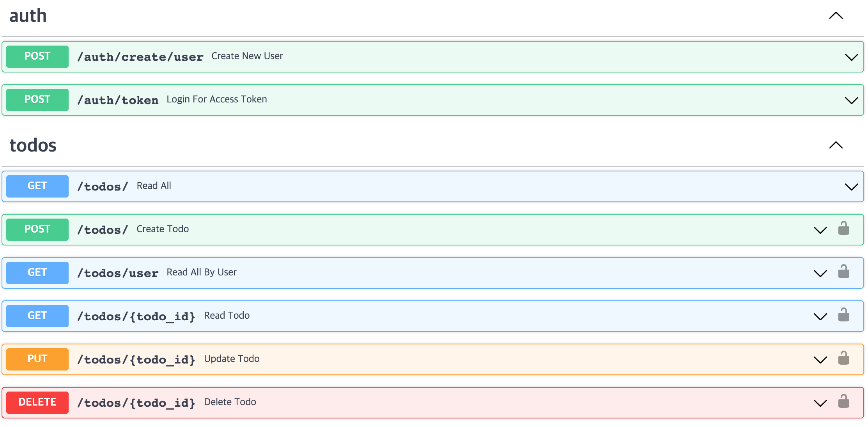
Task: Click the /todos/{todo_id} Read Todo path
Action: pos(136,316)
